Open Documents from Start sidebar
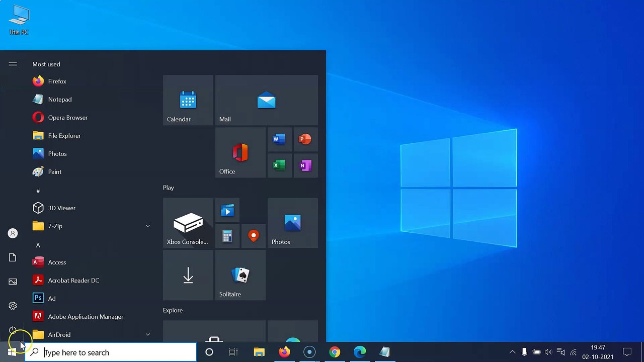The height and width of the screenshot is (362, 644). pyautogui.click(x=13, y=257)
